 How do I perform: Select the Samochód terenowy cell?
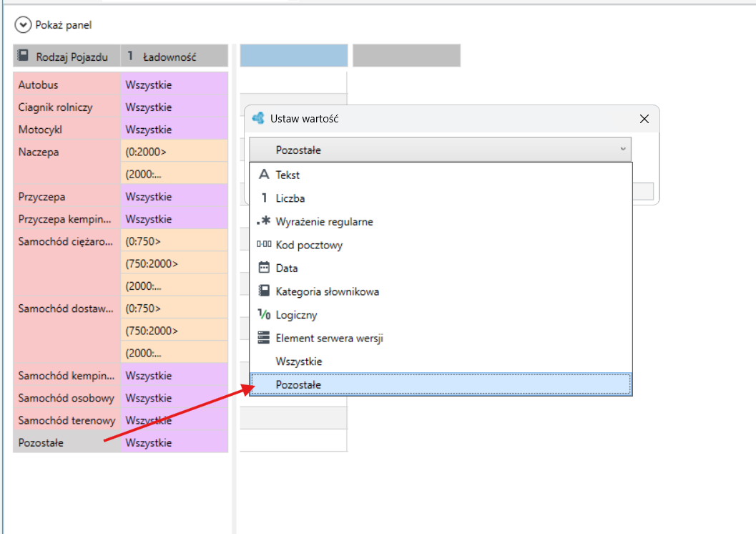(x=67, y=420)
